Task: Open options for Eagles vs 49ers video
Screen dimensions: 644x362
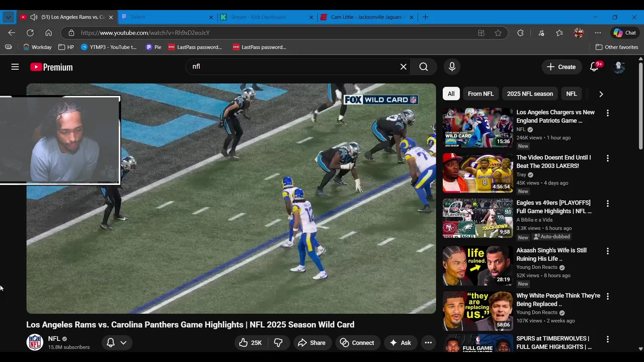Action: click(607, 204)
